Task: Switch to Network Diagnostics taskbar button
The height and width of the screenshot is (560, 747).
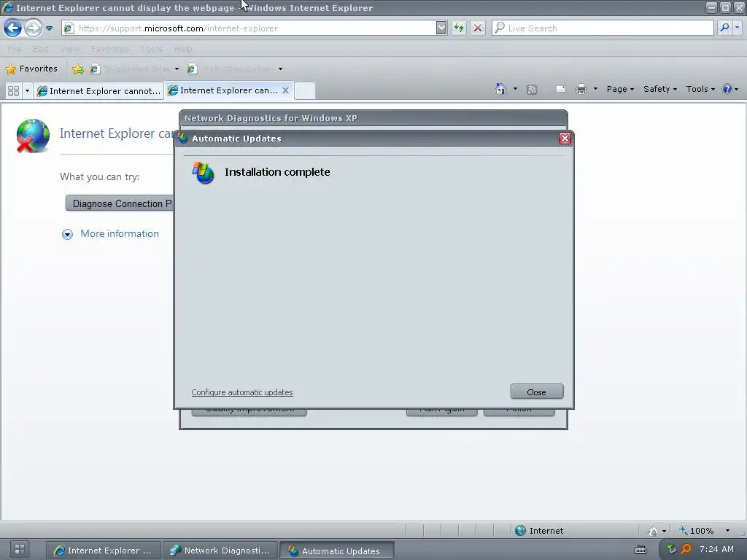Action: point(220,551)
